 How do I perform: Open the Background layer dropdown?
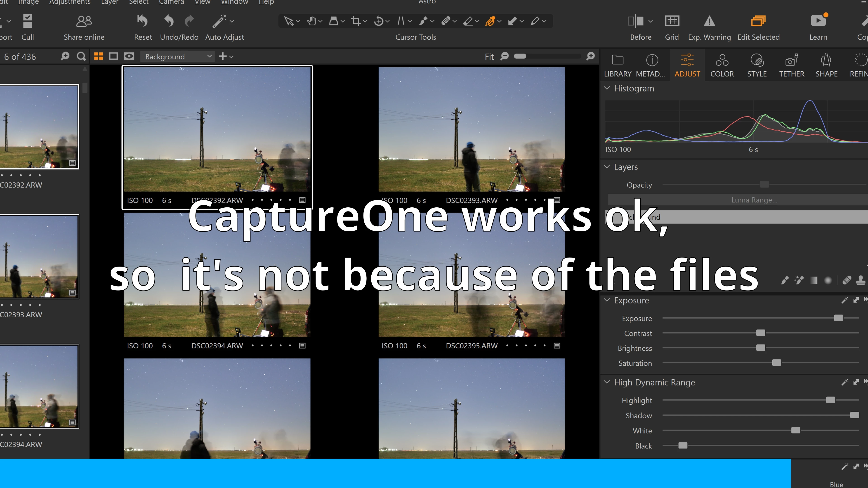point(178,56)
